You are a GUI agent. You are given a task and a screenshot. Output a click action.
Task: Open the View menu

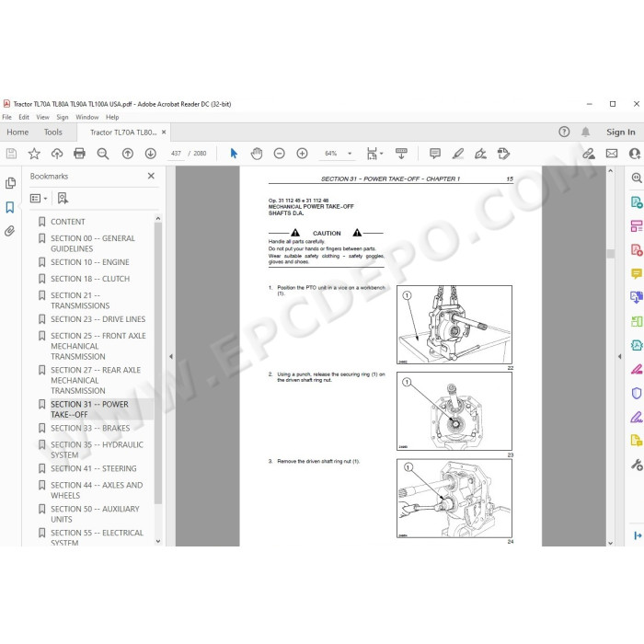tap(42, 117)
